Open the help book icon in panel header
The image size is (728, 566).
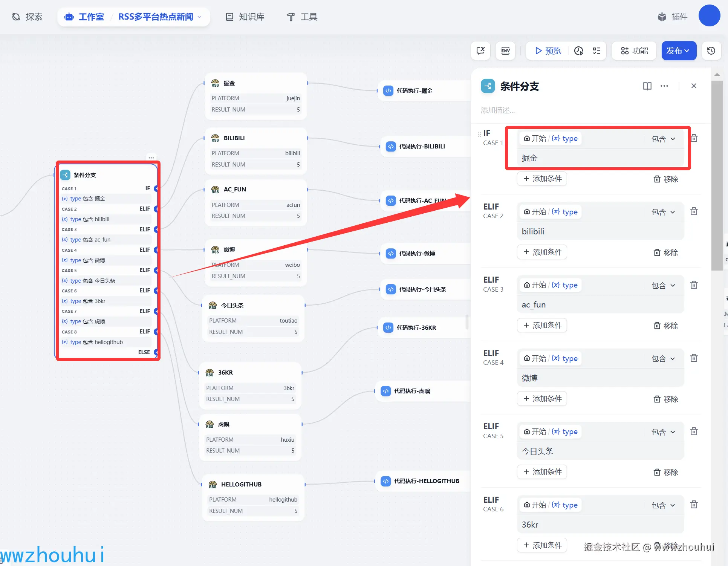647,86
